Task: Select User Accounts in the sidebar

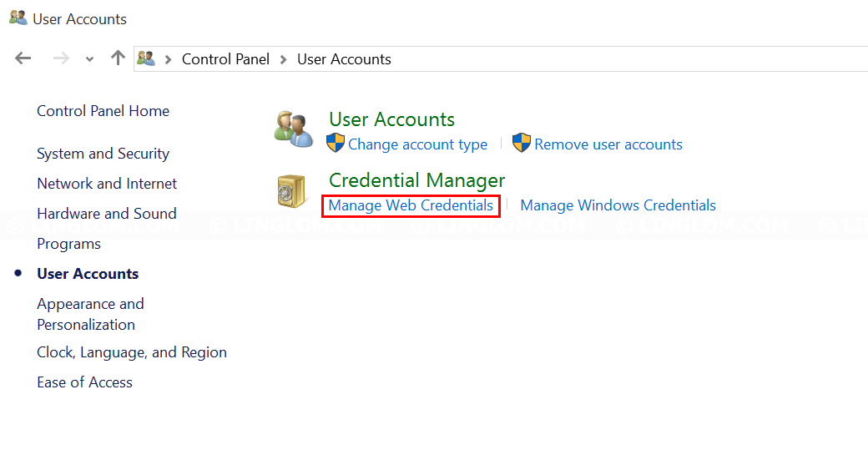Action: 88,274
